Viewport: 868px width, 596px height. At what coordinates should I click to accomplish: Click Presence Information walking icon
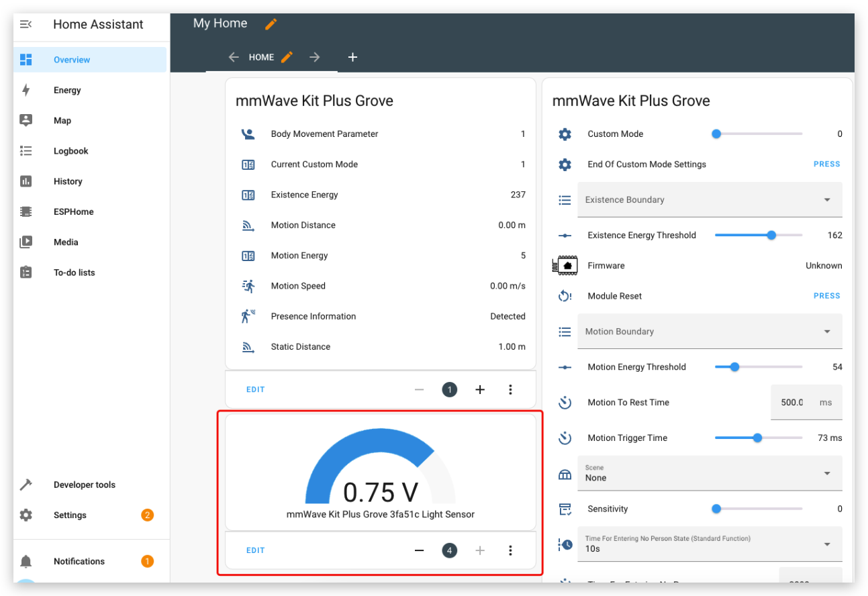click(x=248, y=316)
